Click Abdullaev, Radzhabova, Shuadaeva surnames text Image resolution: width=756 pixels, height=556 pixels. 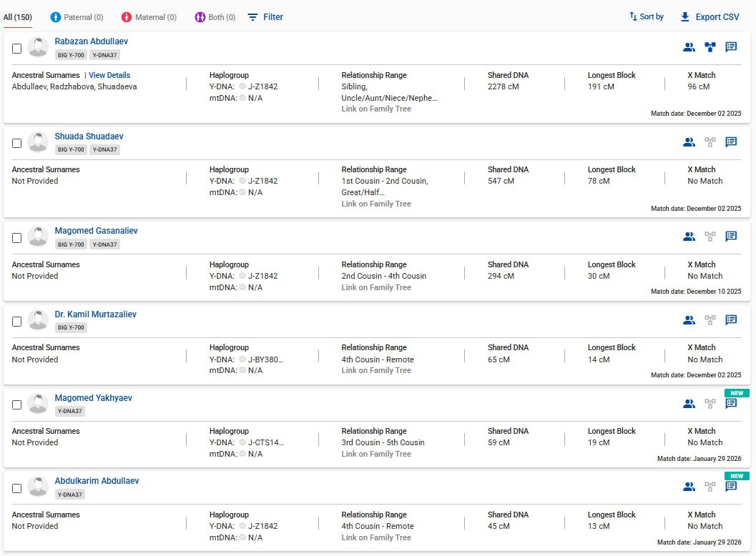click(74, 86)
